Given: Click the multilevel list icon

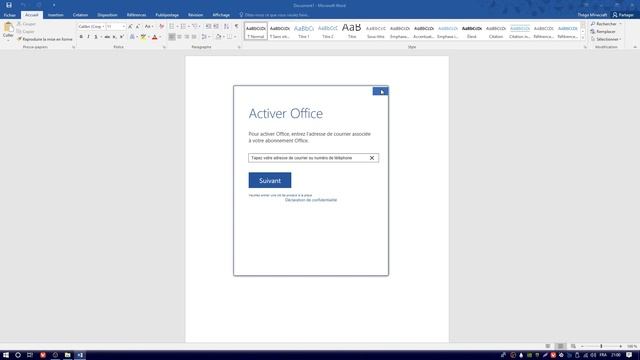Looking at the screenshot, I should tap(195, 27).
